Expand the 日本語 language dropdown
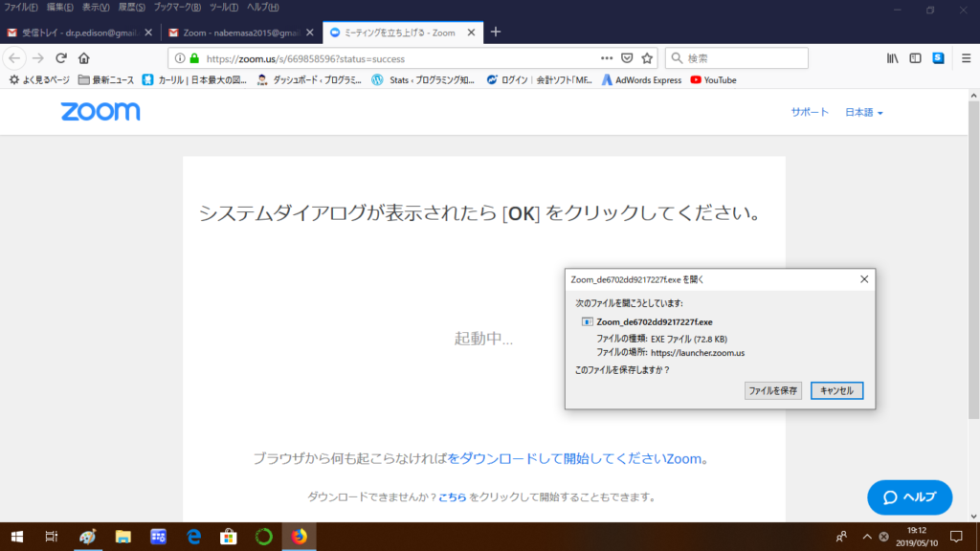Viewport: 980px width, 551px height. point(864,113)
